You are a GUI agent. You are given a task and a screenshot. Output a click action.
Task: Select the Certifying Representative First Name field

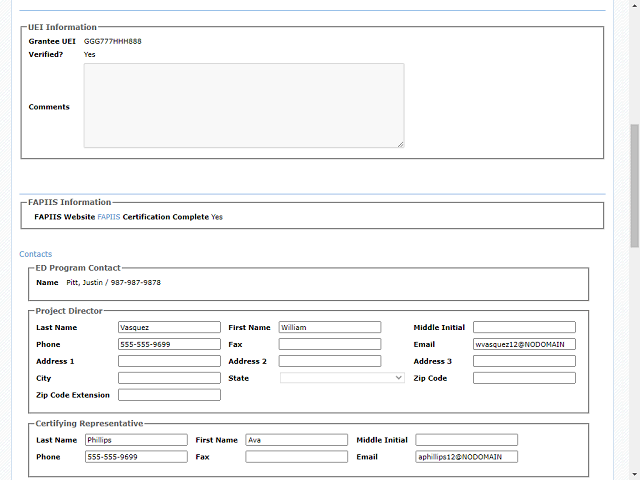pos(296,440)
